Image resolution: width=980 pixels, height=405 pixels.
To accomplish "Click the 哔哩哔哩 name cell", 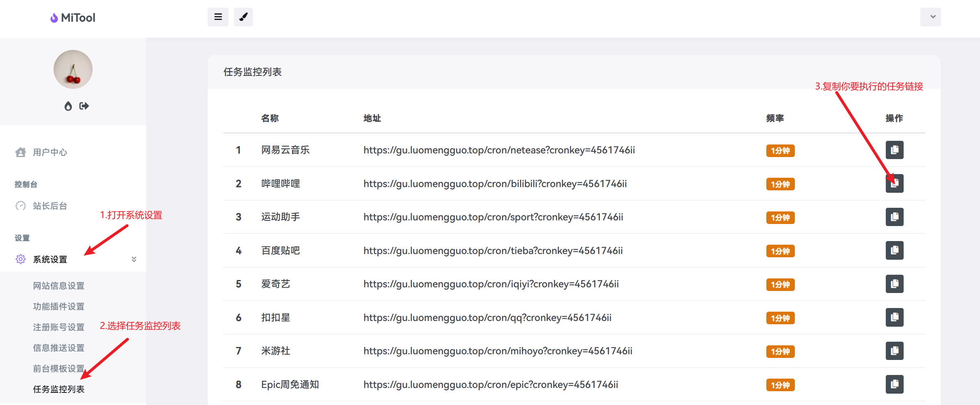I will click(x=281, y=184).
